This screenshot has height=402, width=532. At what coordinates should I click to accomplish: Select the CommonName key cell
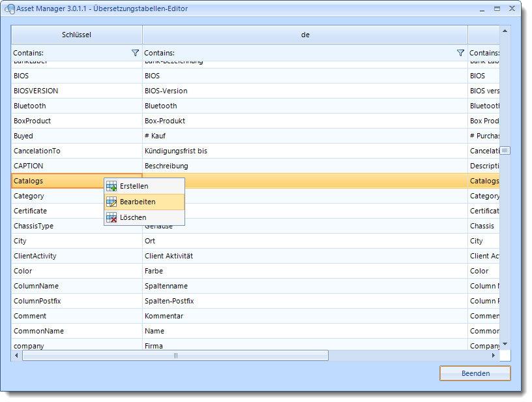pyautogui.click(x=77, y=331)
